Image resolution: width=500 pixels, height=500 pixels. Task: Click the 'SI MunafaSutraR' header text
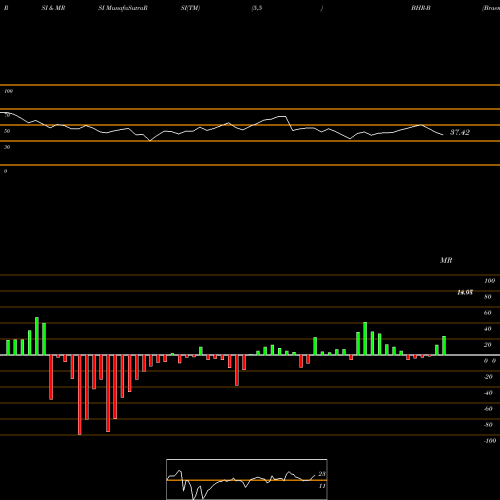pos(123,8)
